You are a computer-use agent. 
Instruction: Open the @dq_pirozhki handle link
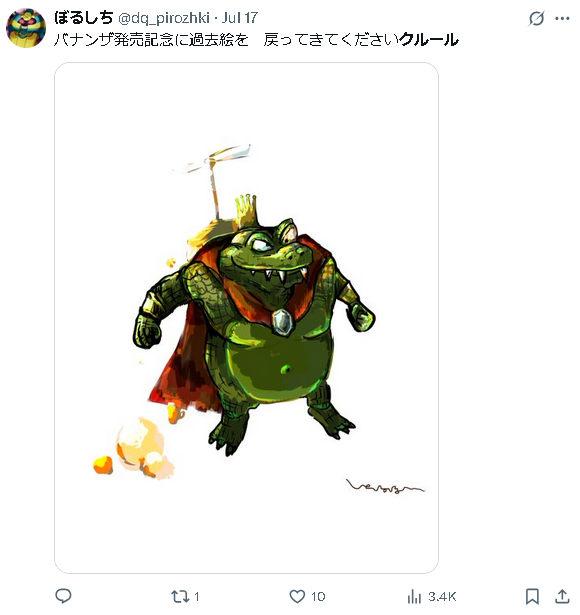click(x=164, y=18)
